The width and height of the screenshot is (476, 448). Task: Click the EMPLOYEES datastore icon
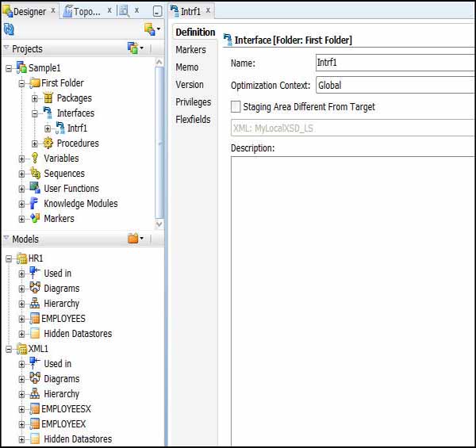tap(35, 318)
